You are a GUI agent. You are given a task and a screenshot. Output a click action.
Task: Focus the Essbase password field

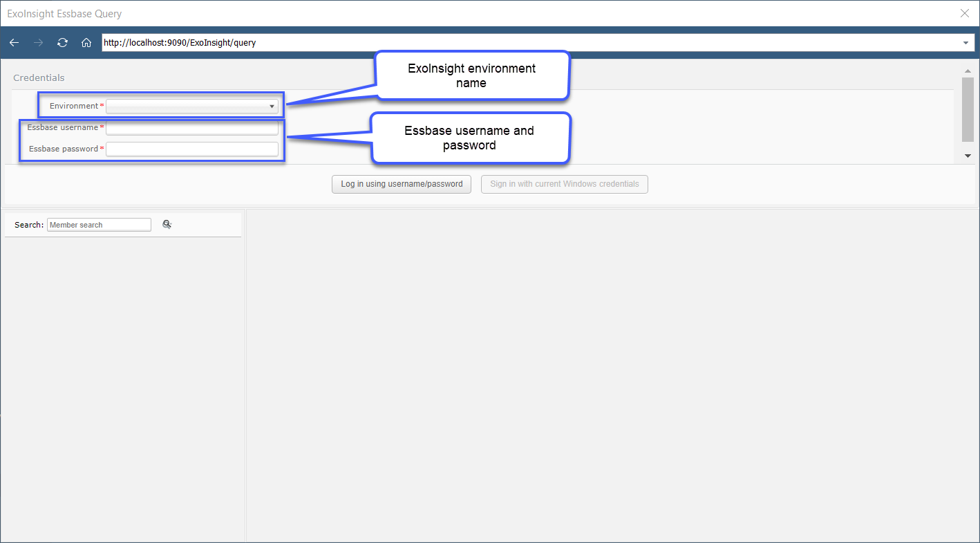pyautogui.click(x=192, y=149)
